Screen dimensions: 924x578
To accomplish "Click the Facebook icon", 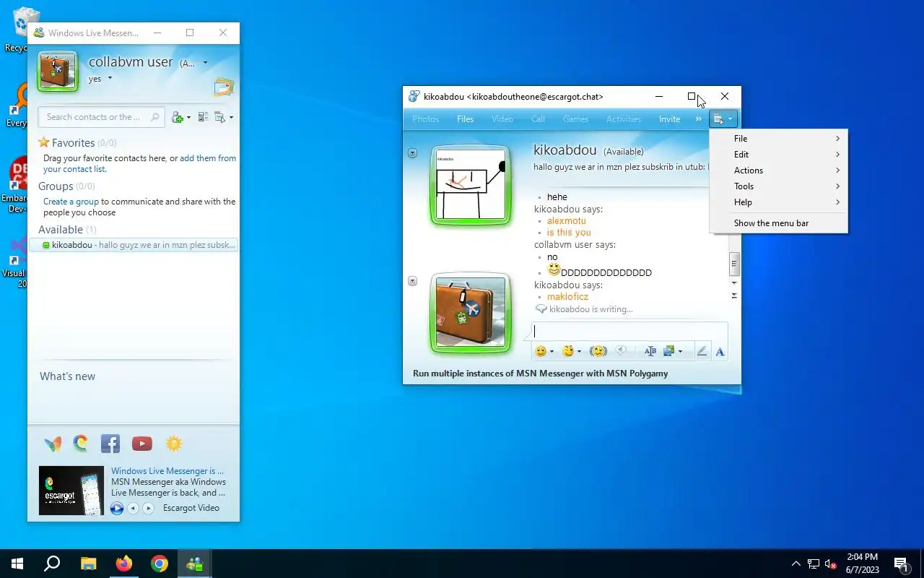I will (110, 444).
